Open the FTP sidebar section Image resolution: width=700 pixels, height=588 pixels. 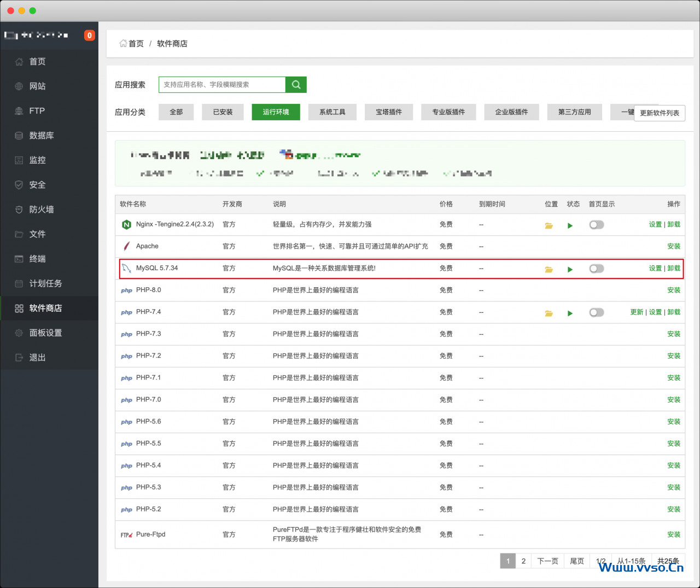click(x=36, y=110)
